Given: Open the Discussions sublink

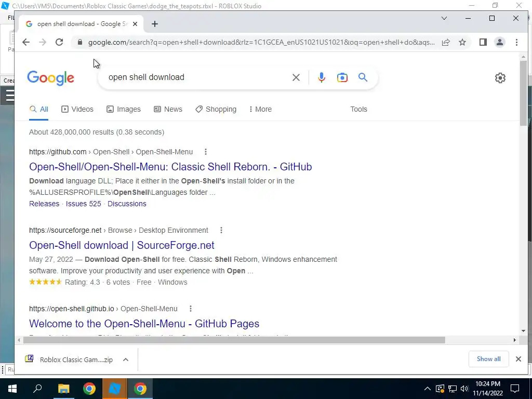Looking at the screenshot, I should coord(127,204).
